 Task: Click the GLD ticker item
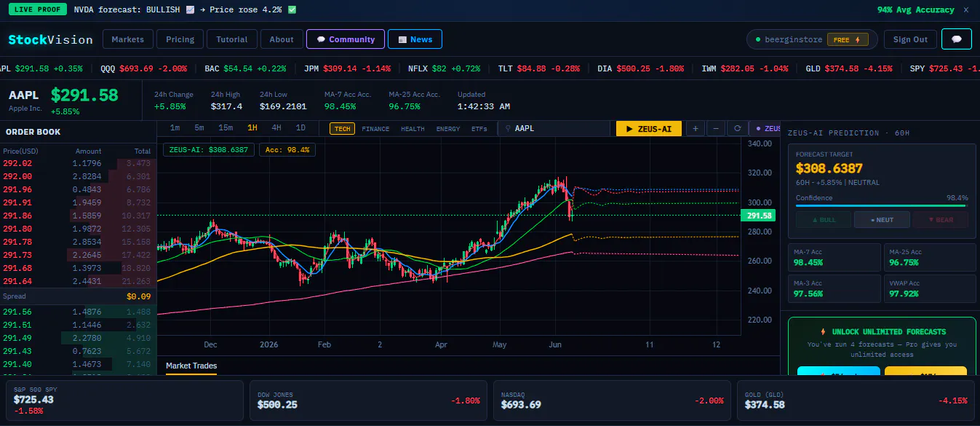tap(849, 68)
